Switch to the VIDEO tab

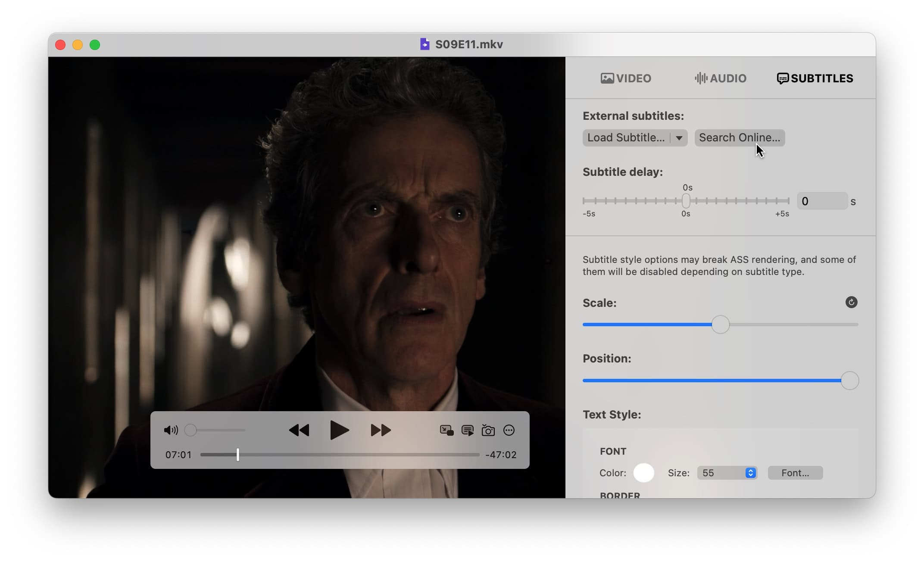(x=626, y=78)
